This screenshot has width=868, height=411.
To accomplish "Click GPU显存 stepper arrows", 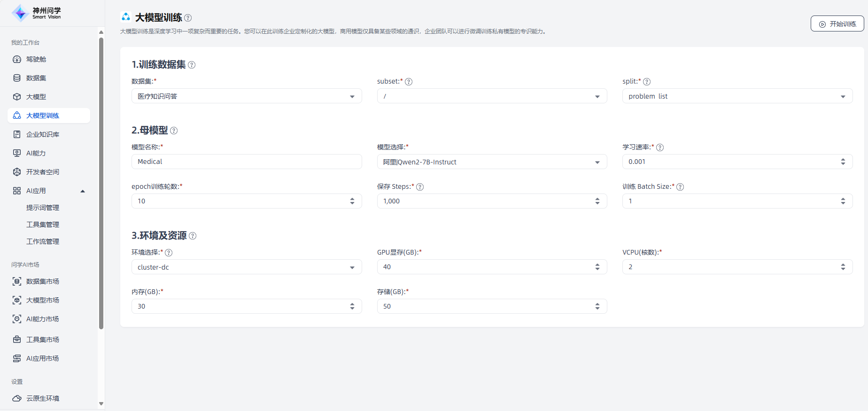I will pos(597,267).
